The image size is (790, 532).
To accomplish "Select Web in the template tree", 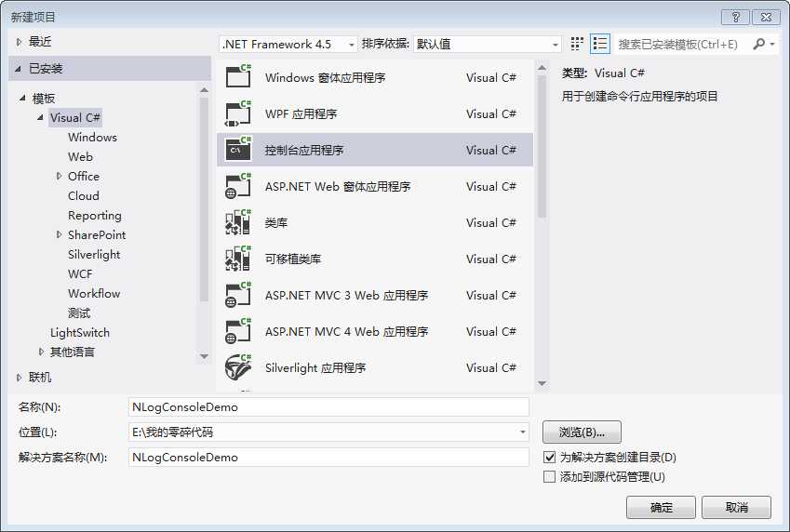I will coord(81,156).
